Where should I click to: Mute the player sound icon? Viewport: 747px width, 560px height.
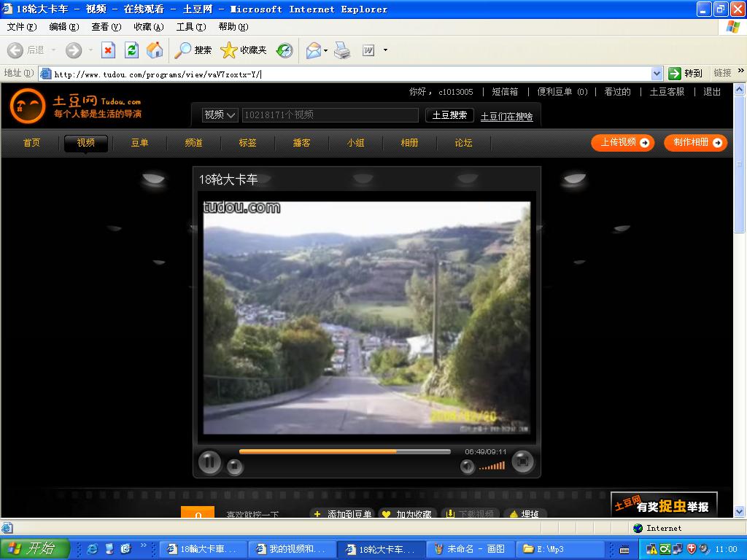[468, 467]
